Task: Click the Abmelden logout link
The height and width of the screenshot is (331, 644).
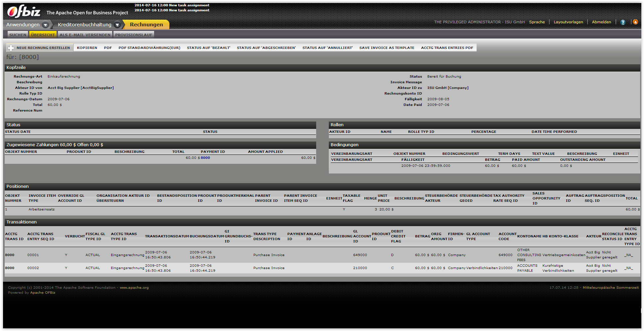Action: pyautogui.click(x=601, y=22)
